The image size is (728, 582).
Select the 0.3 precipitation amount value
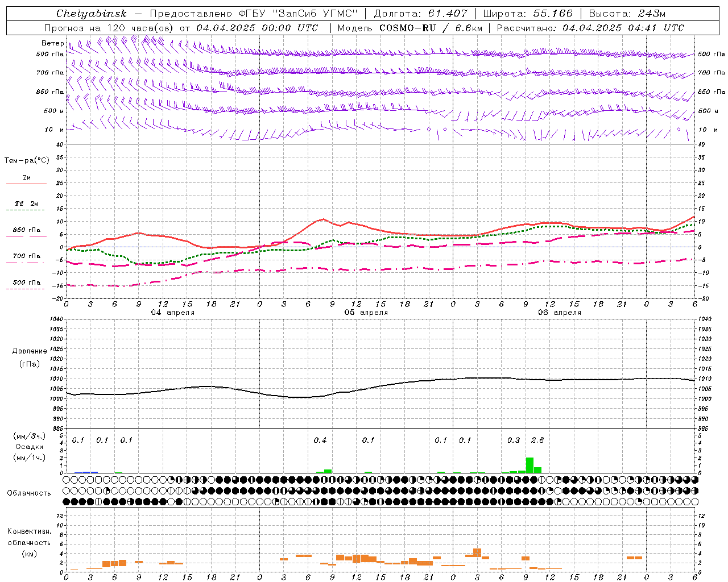point(514,440)
